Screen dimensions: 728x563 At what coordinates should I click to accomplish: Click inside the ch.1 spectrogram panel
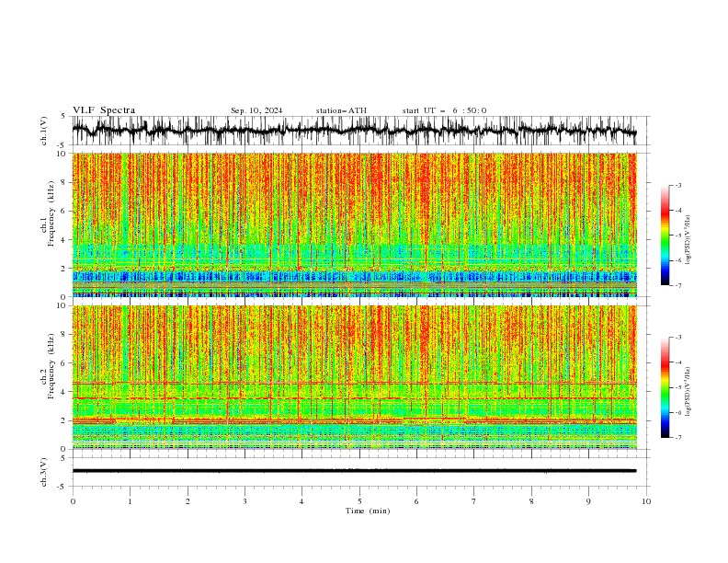(354, 224)
